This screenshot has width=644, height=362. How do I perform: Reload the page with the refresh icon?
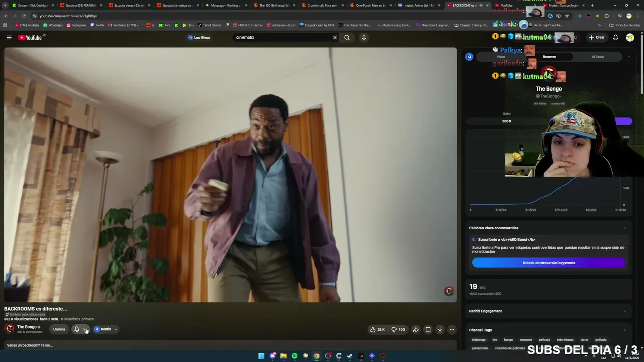point(24,16)
